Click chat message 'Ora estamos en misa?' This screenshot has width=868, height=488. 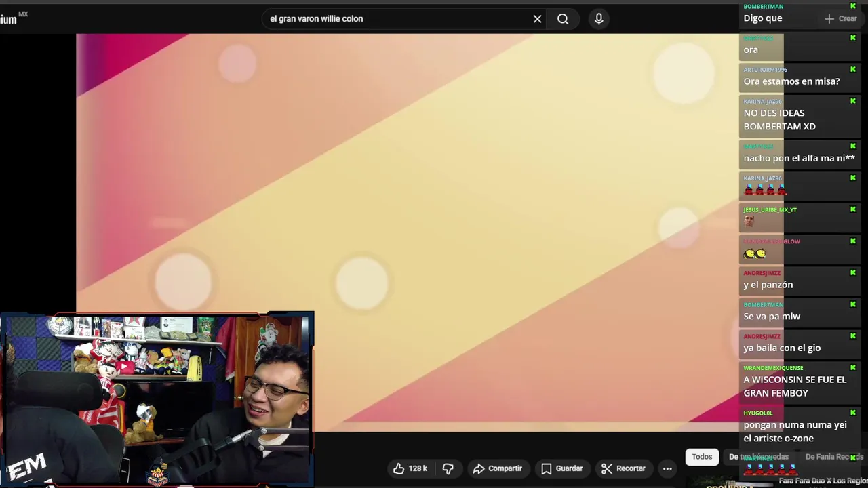(x=791, y=81)
